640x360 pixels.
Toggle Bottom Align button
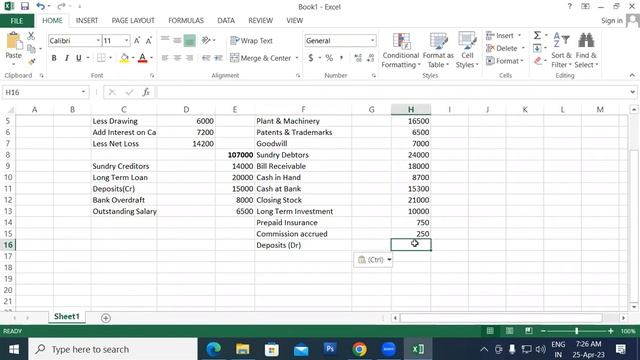189,40
